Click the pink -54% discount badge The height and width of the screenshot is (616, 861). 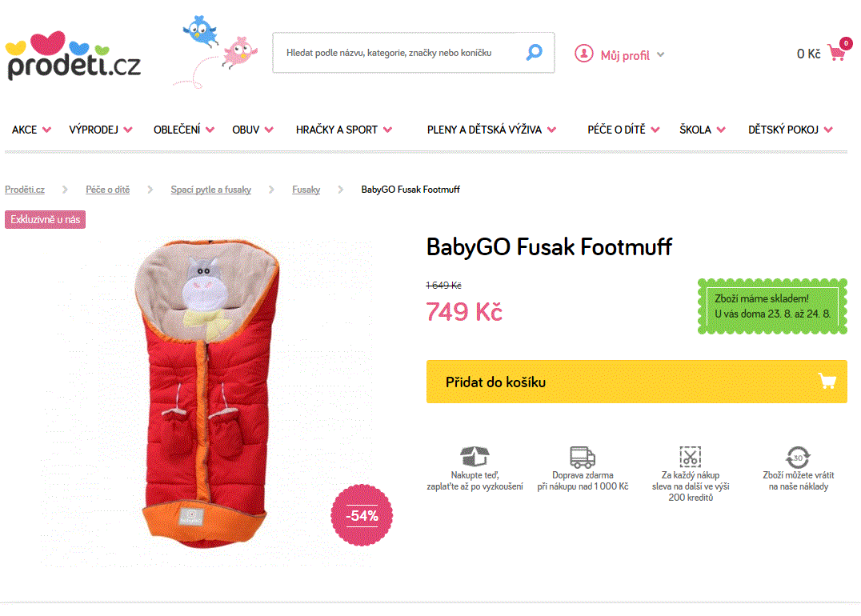coord(362,516)
